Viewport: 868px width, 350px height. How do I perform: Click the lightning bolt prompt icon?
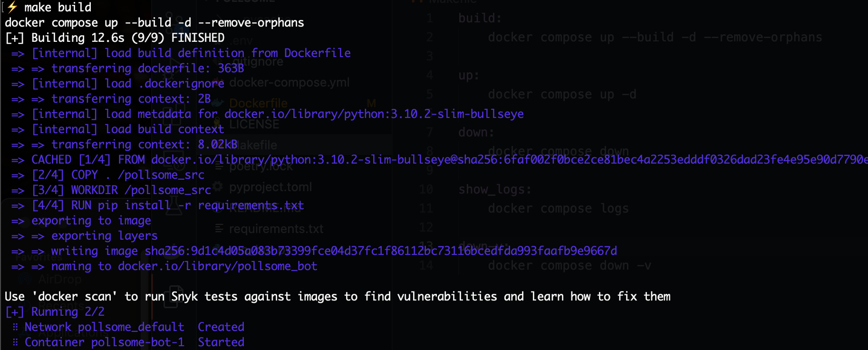pos(12,7)
